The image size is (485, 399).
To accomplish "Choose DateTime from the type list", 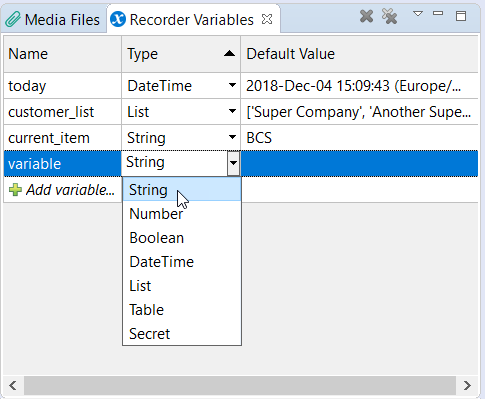I will [182, 262].
